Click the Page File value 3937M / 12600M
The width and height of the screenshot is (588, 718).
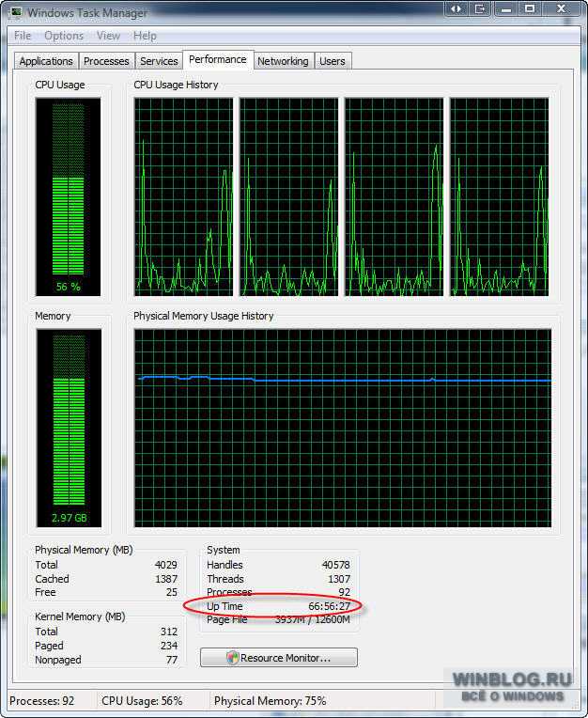click(x=313, y=619)
